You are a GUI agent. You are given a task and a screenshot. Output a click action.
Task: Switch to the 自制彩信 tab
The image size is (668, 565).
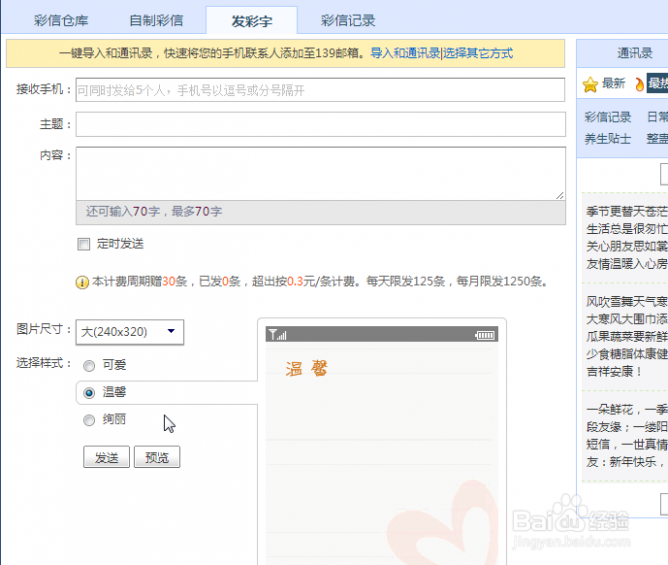(156, 20)
